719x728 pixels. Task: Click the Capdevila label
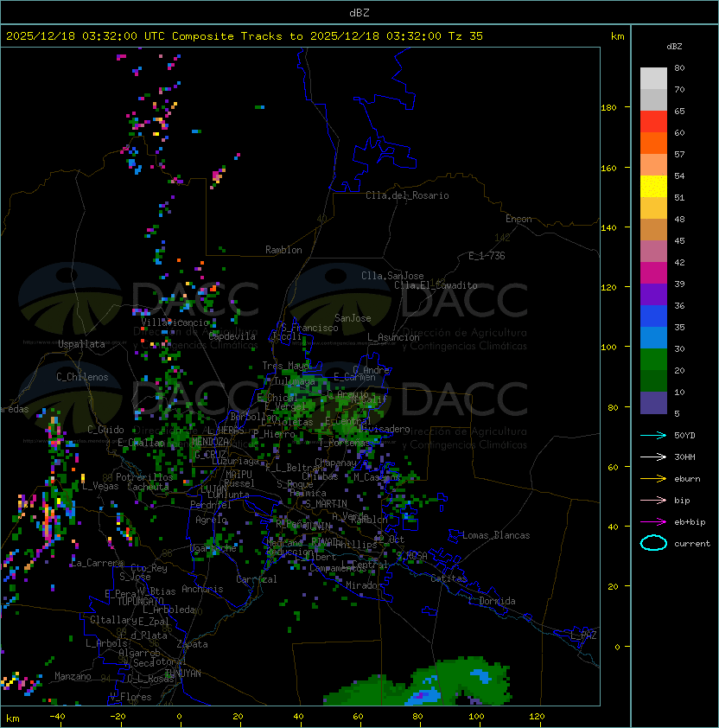(232, 336)
